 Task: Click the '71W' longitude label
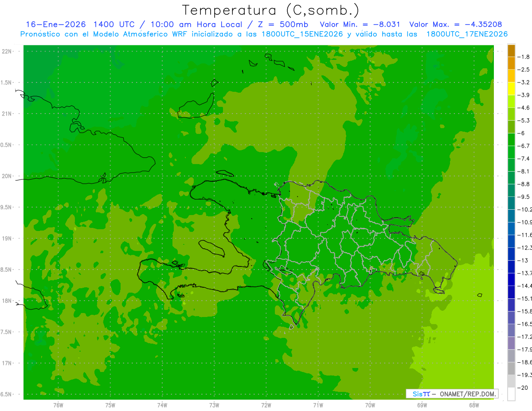point(318,405)
